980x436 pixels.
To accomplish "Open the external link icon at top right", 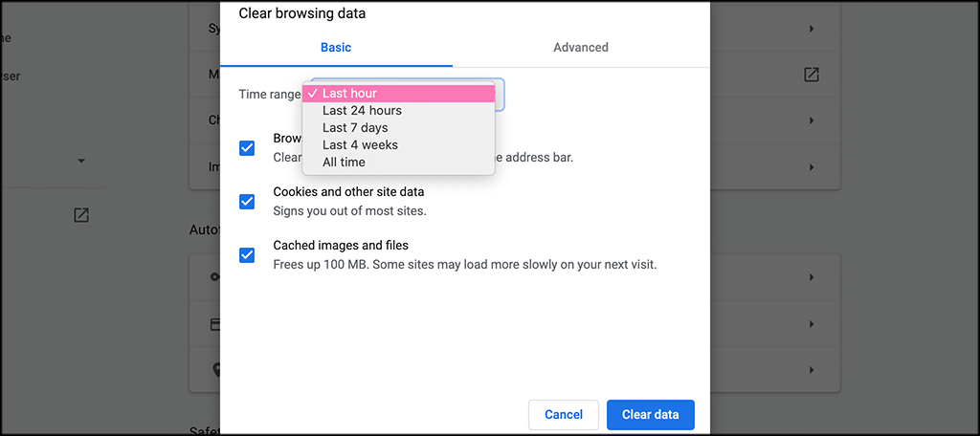I will click(812, 75).
